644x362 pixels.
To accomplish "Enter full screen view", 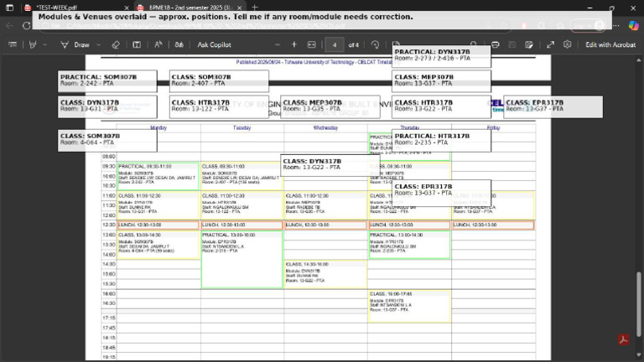I will click(550, 44).
